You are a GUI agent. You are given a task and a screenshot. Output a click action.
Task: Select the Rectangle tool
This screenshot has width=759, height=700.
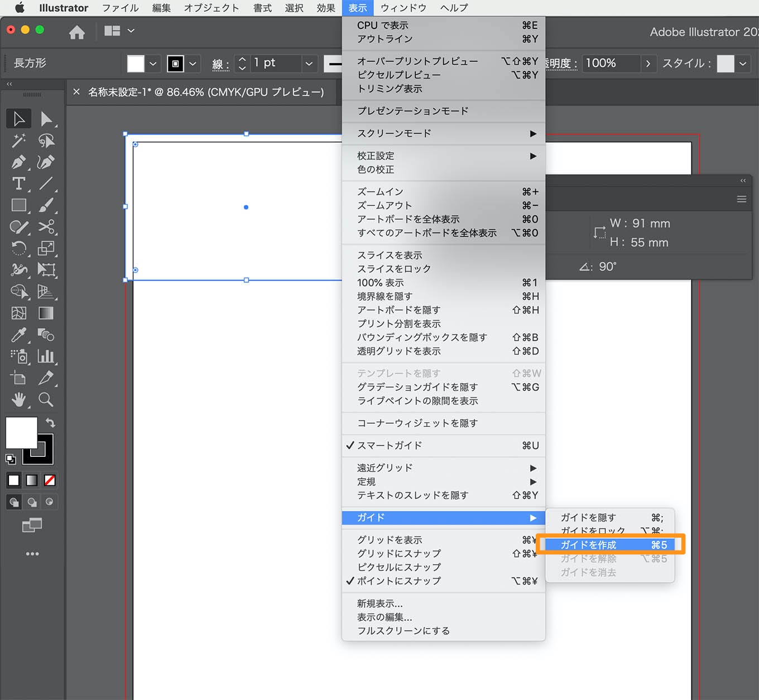pos(19,205)
